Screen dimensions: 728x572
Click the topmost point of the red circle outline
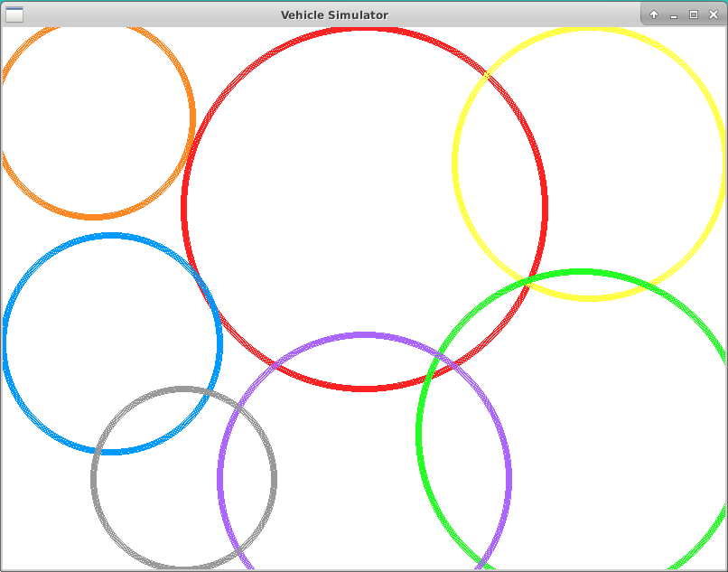pos(364,30)
